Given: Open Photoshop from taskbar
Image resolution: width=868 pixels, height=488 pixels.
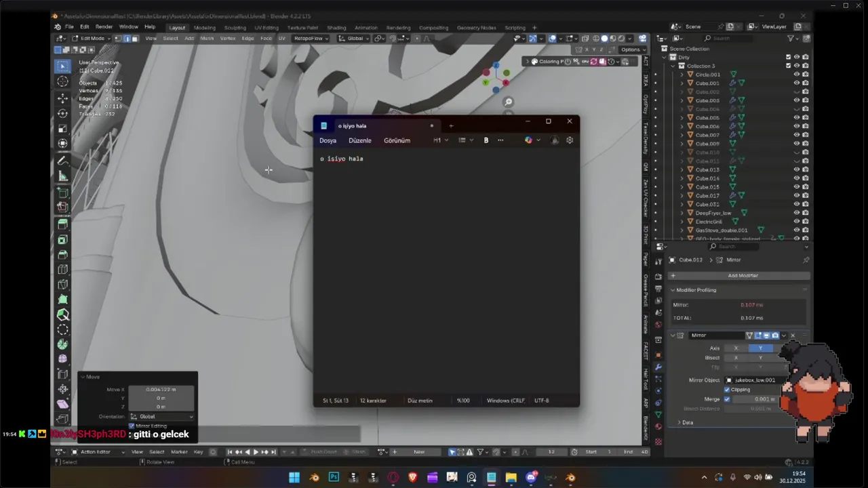Looking at the screenshot, I should click(334, 477).
